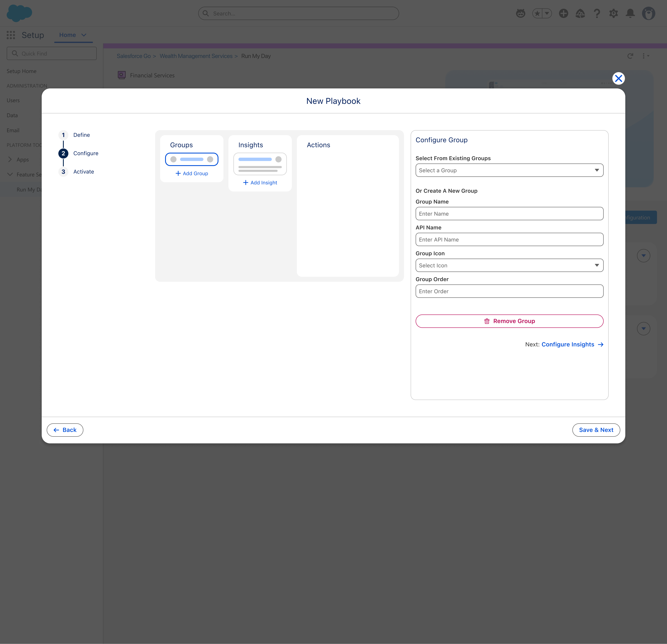
Task: Select the Home tab
Action: click(x=67, y=35)
